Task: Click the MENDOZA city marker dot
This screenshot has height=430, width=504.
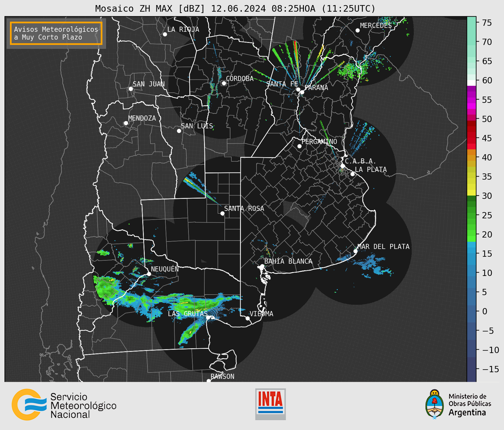Action: [126, 123]
